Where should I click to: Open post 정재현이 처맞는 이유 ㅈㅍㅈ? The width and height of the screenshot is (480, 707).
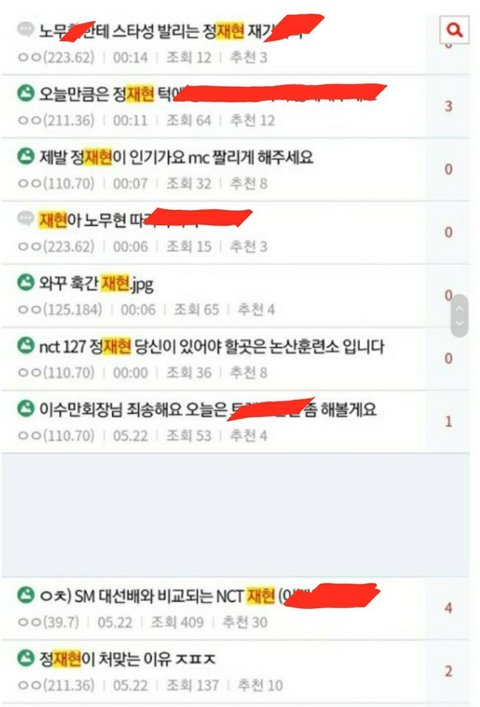[127, 659]
